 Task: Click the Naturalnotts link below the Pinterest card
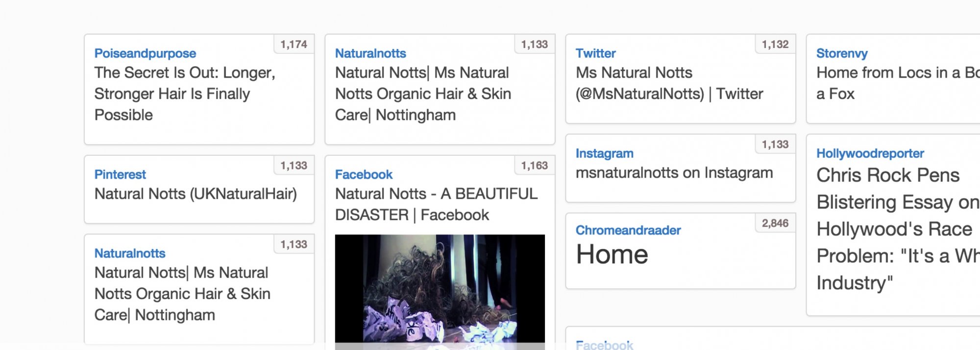click(130, 254)
